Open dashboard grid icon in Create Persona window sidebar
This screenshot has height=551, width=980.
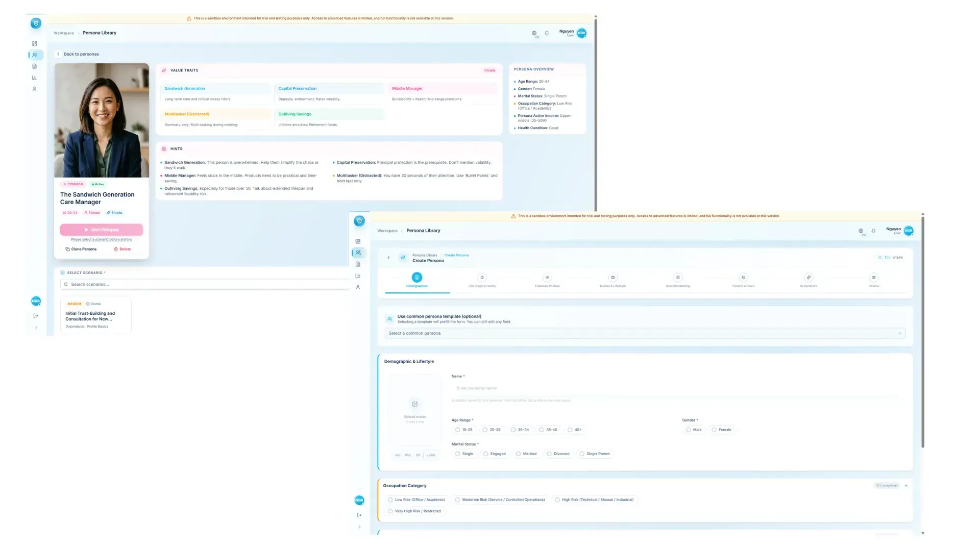(x=358, y=241)
